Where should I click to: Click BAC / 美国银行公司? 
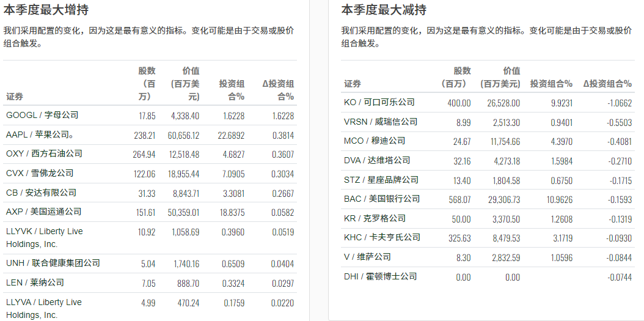tap(381, 199)
